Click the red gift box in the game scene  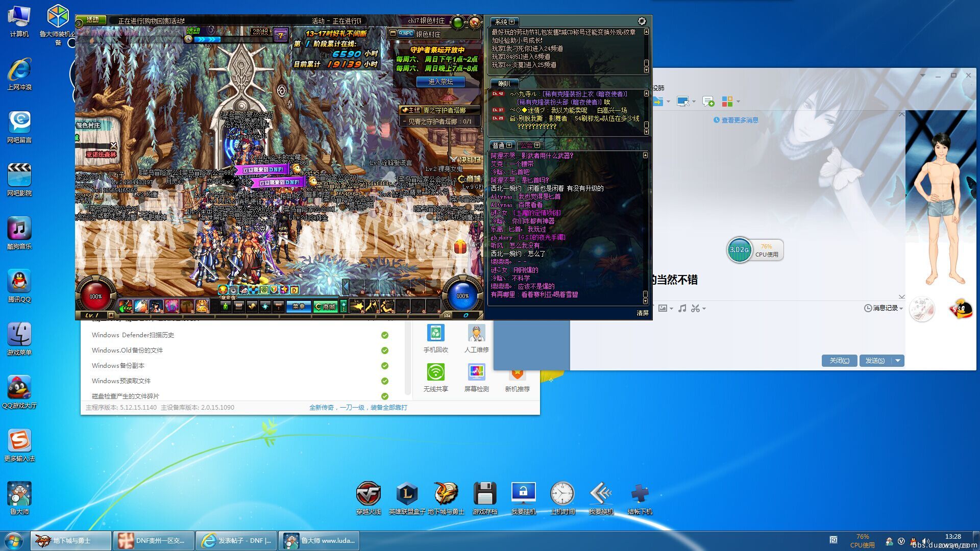point(460,247)
